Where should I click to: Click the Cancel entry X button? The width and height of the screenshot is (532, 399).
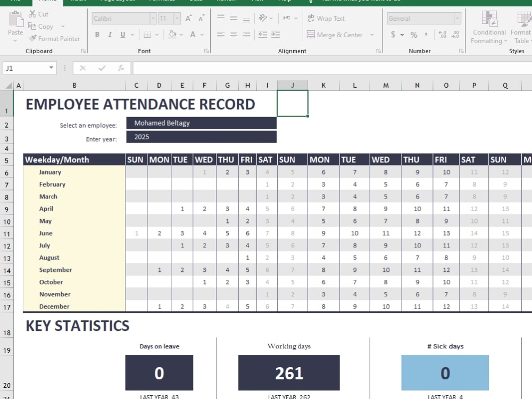click(x=82, y=68)
